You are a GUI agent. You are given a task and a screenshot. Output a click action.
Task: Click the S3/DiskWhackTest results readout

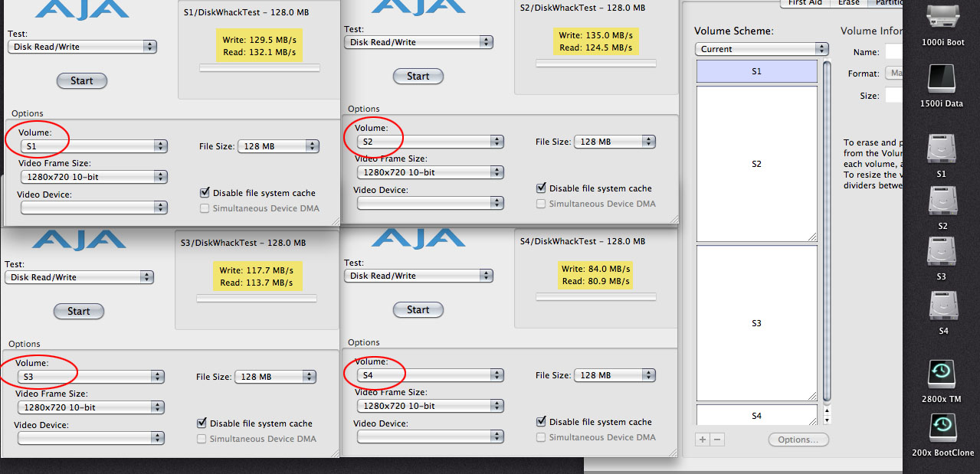click(x=256, y=276)
